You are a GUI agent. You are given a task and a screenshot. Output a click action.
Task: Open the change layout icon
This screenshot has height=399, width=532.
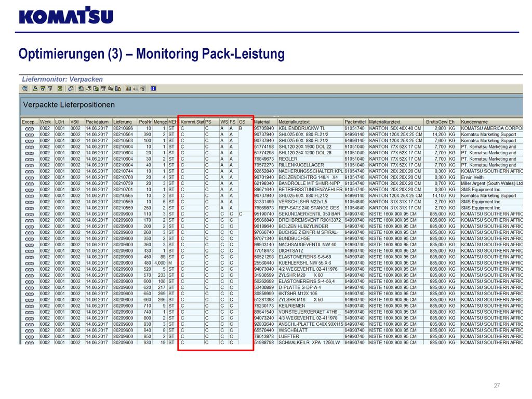click(136, 89)
